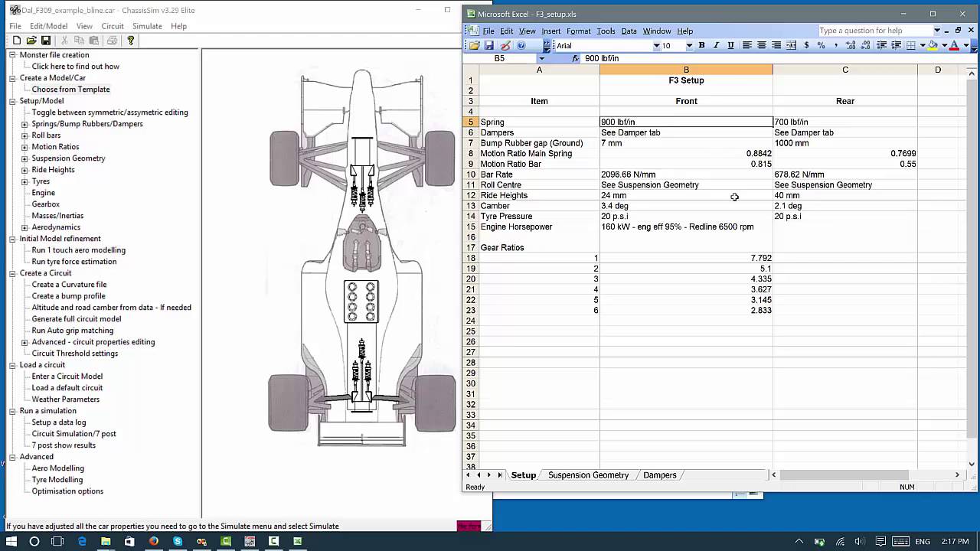The image size is (980, 551).
Task: Expand the Roll bars node
Action: coord(24,135)
